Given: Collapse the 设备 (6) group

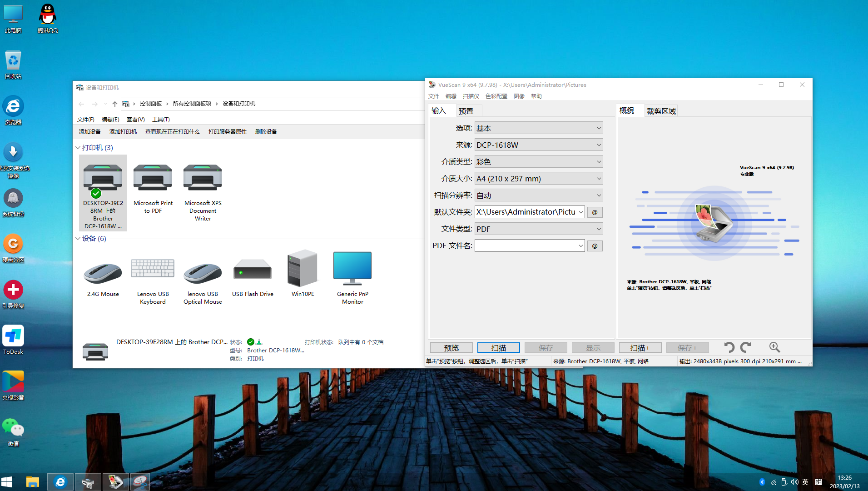Looking at the screenshot, I should coord(78,239).
